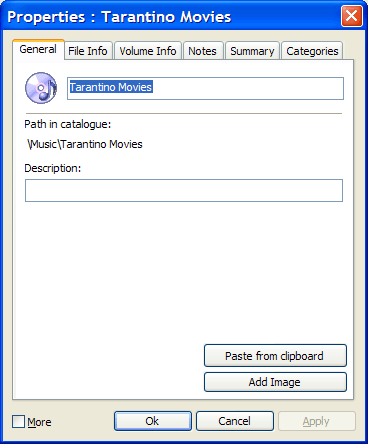
Task: Select the \Music\Tarantino Movies path text
Action: pyautogui.click(x=85, y=144)
